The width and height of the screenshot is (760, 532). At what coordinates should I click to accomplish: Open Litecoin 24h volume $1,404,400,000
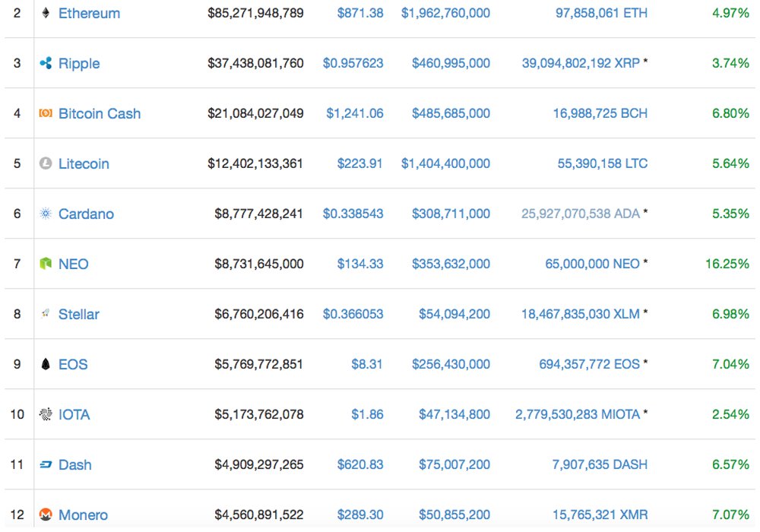pos(445,163)
